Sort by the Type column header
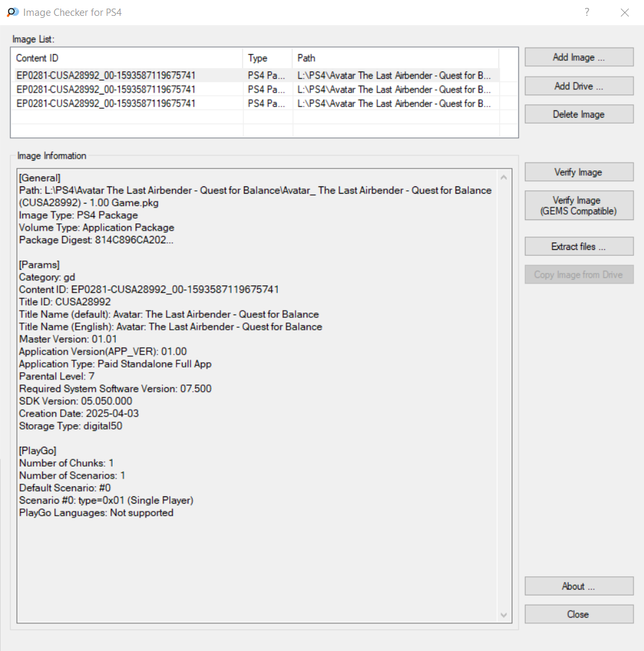 (268, 58)
